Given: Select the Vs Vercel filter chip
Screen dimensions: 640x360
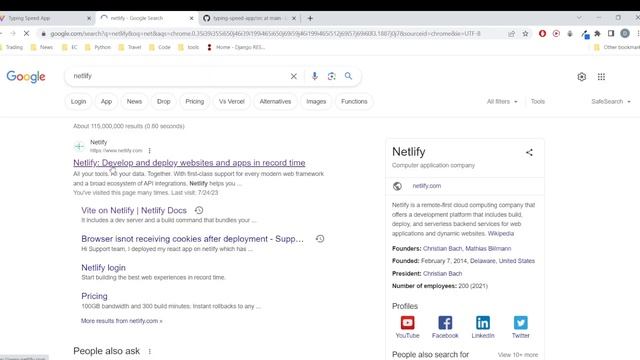Looking at the screenshot, I should pyautogui.click(x=231, y=102).
